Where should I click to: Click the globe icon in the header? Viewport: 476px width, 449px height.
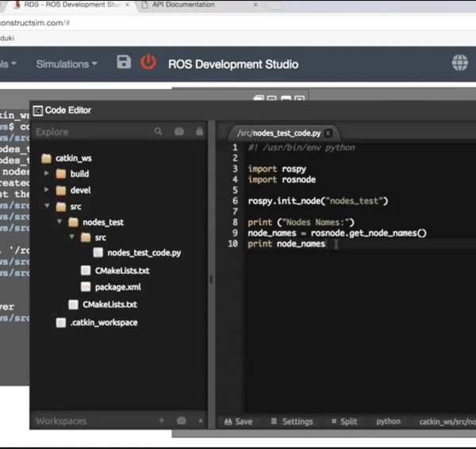click(459, 63)
